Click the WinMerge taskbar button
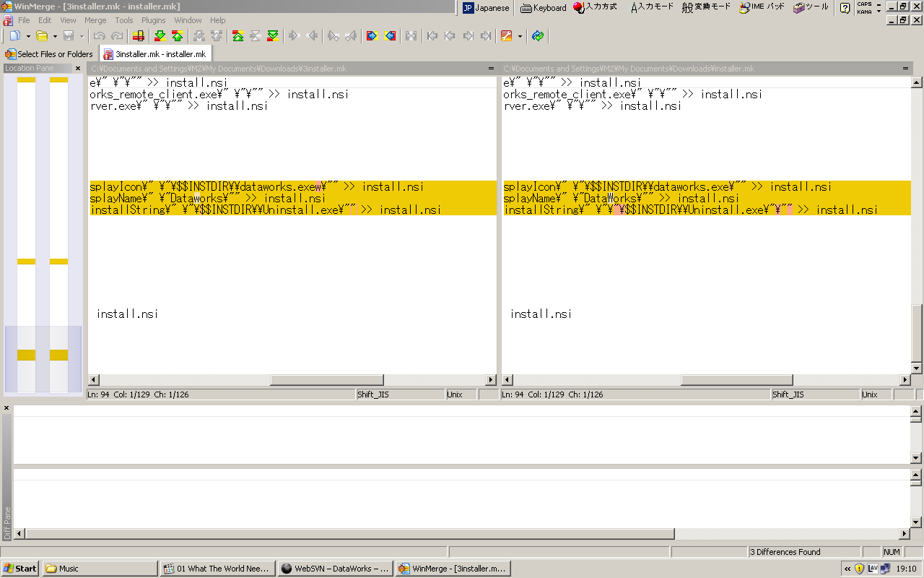Image resolution: width=924 pixels, height=578 pixels. pyautogui.click(x=453, y=569)
